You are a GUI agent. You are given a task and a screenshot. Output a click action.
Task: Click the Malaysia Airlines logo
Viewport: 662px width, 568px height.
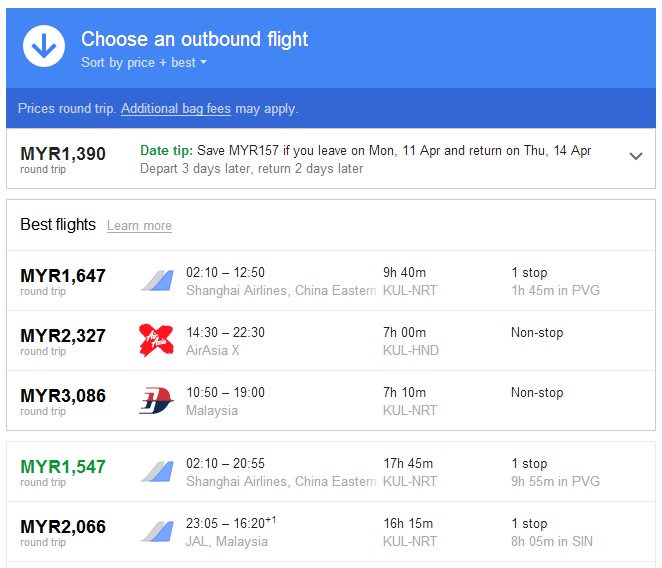pyautogui.click(x=156, y=400)
